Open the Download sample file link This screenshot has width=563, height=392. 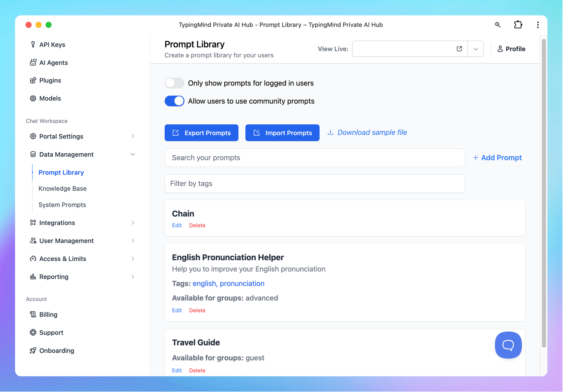[x=372, y=132]
